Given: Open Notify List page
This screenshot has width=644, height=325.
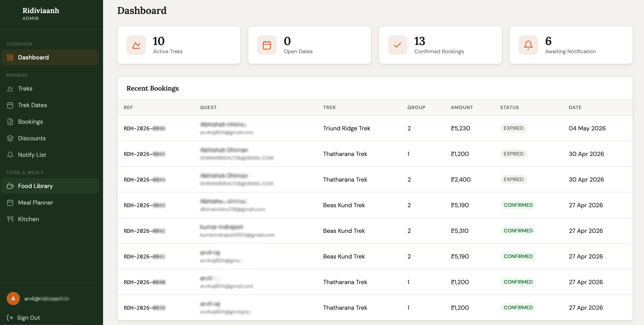Looking at the screenshot, I should [50, 155].
